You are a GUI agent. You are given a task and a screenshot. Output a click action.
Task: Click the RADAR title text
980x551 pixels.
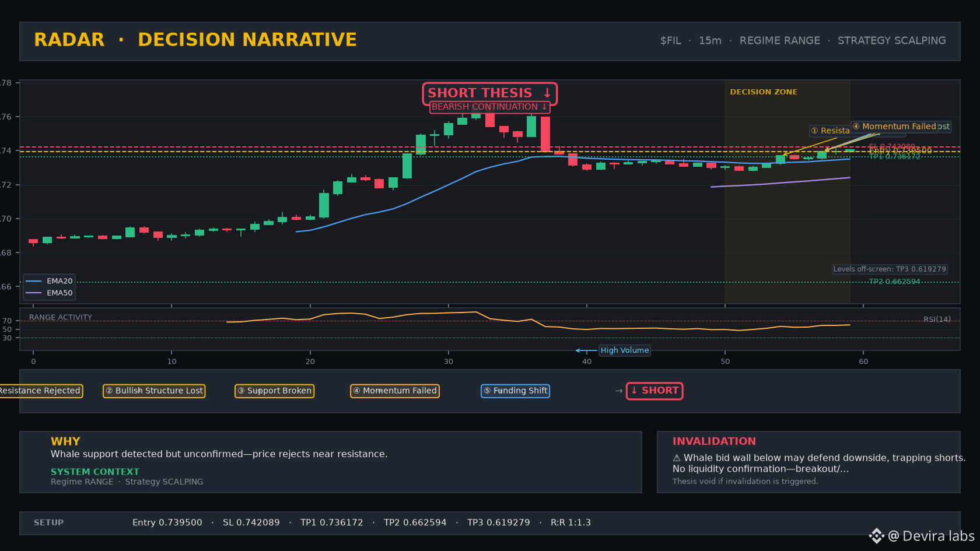click(x=69, y=40)
